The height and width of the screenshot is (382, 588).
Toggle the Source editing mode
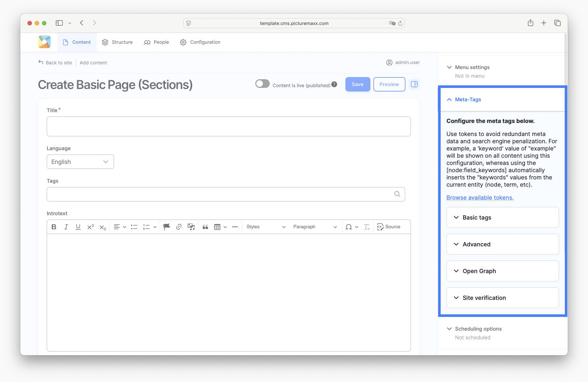click(388, 227)
